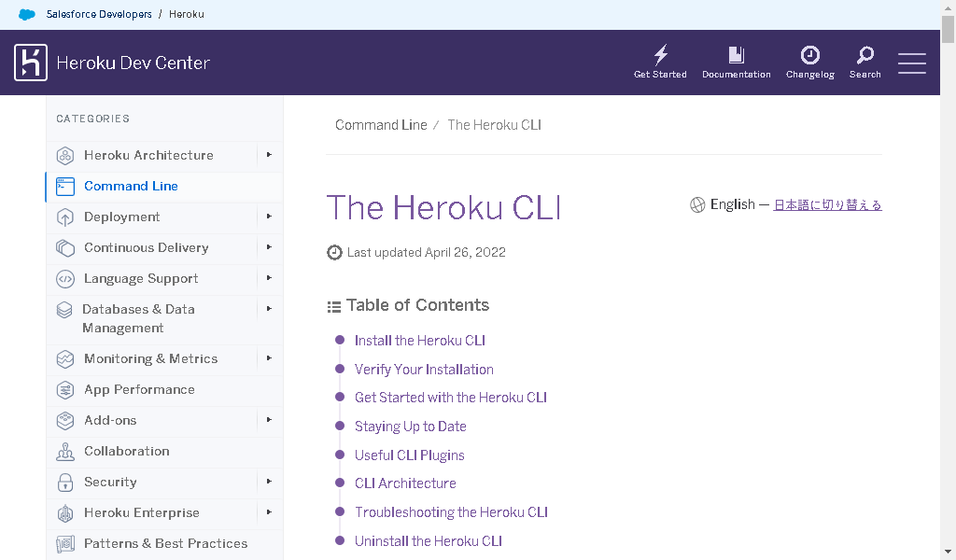
Task: Open the Collaboration category
Action: pyautogui.click(x=127, y=451)
